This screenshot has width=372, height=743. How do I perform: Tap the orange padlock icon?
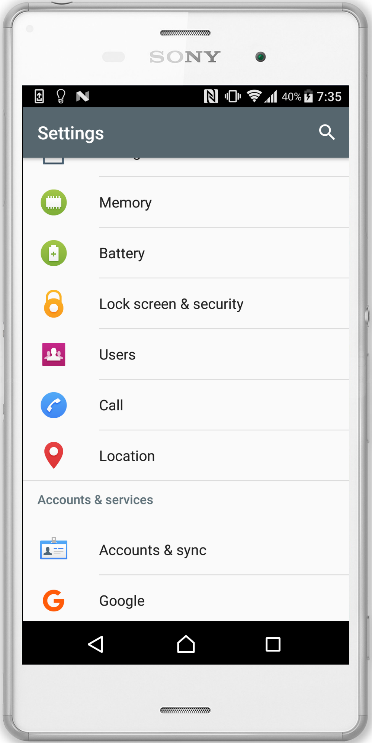(54, 304)
